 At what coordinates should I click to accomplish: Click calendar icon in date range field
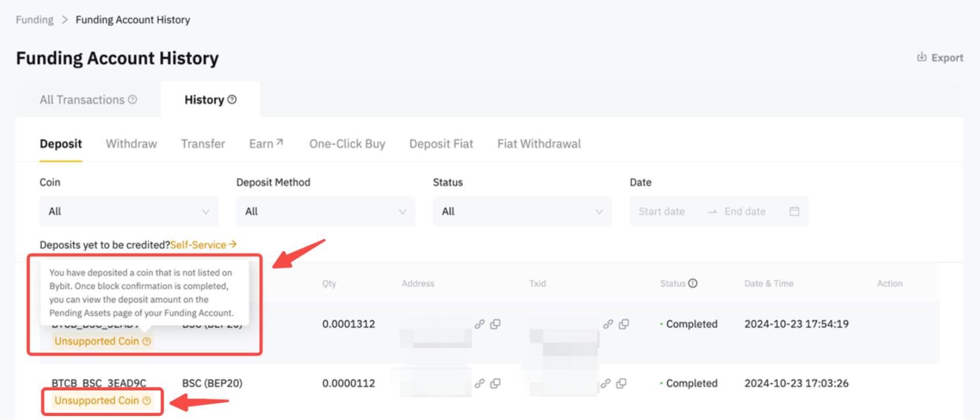point(794,211)
